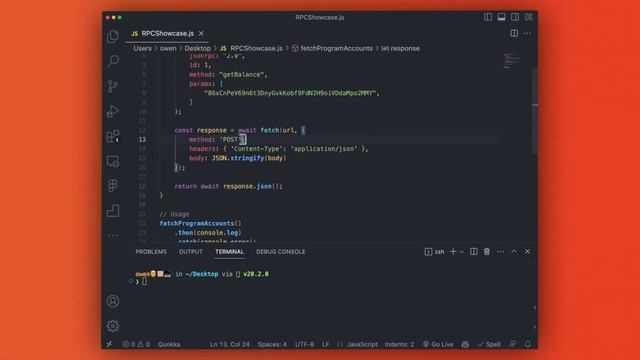Open the Extensions view
This screenshot has width=640, height=360.
click(x=113, y=136)
